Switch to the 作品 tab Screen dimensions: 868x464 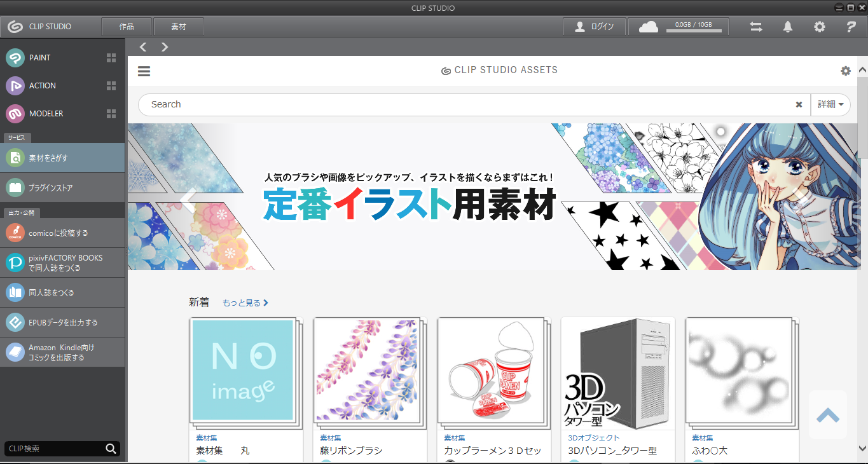point(127,27)
